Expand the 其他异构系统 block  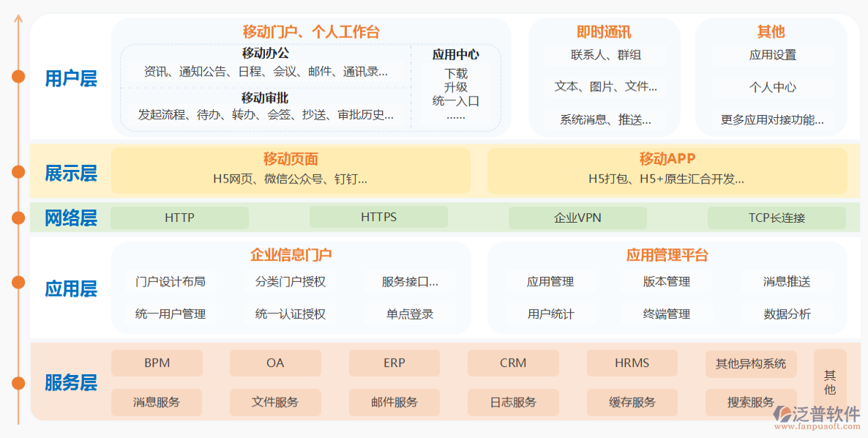click(751, 363)
